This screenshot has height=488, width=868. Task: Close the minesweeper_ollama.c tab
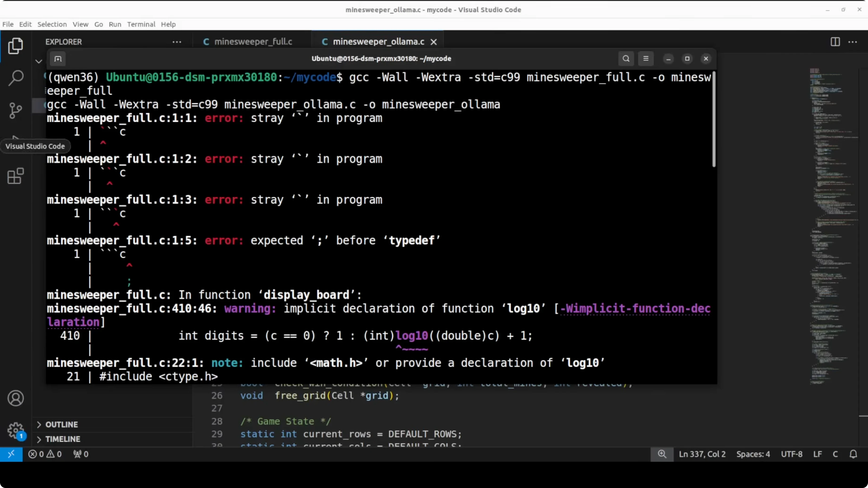[434, 42]
